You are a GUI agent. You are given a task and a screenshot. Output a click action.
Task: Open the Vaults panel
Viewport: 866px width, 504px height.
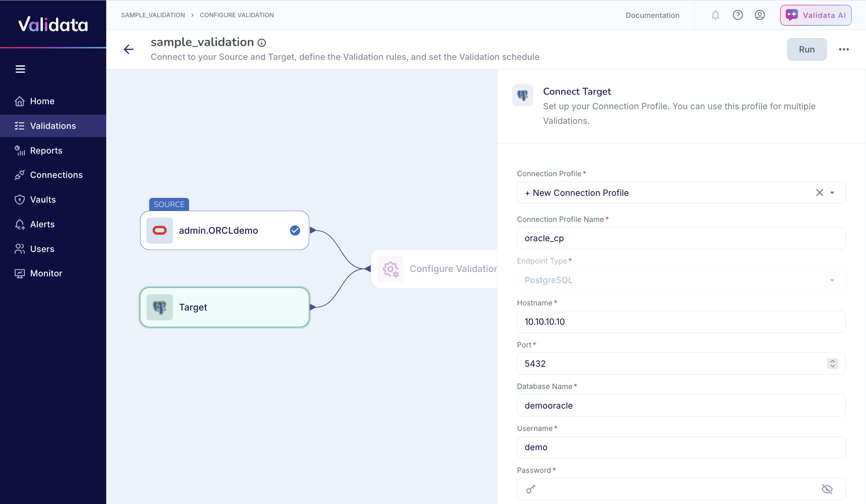43,199
